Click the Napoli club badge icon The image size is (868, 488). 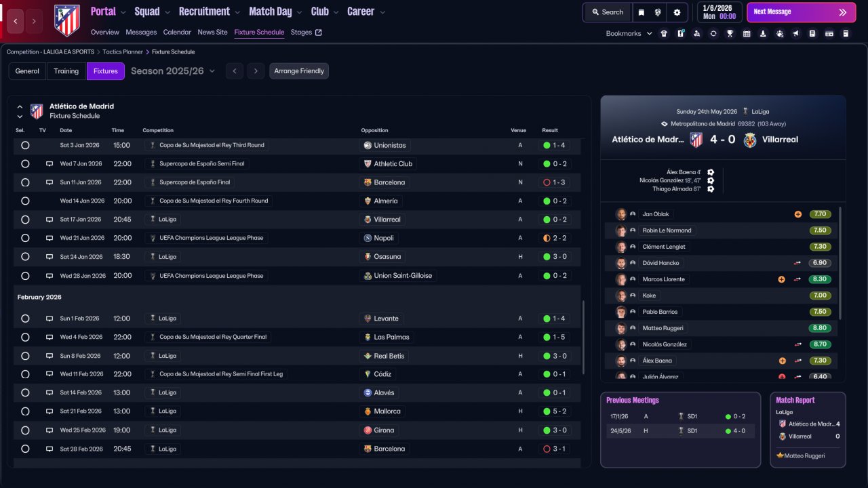point(368,238)
